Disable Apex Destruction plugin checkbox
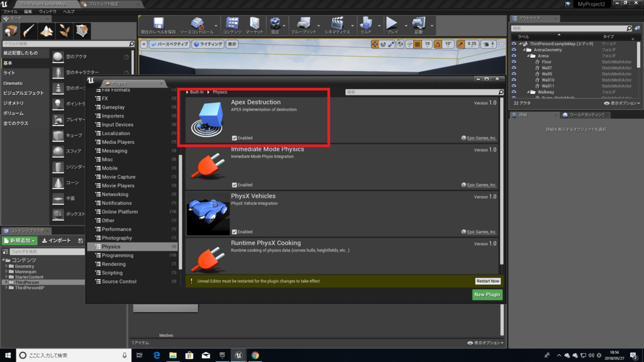Image resolution: width=644 pixels, height=362 pixels. [234, 138]
